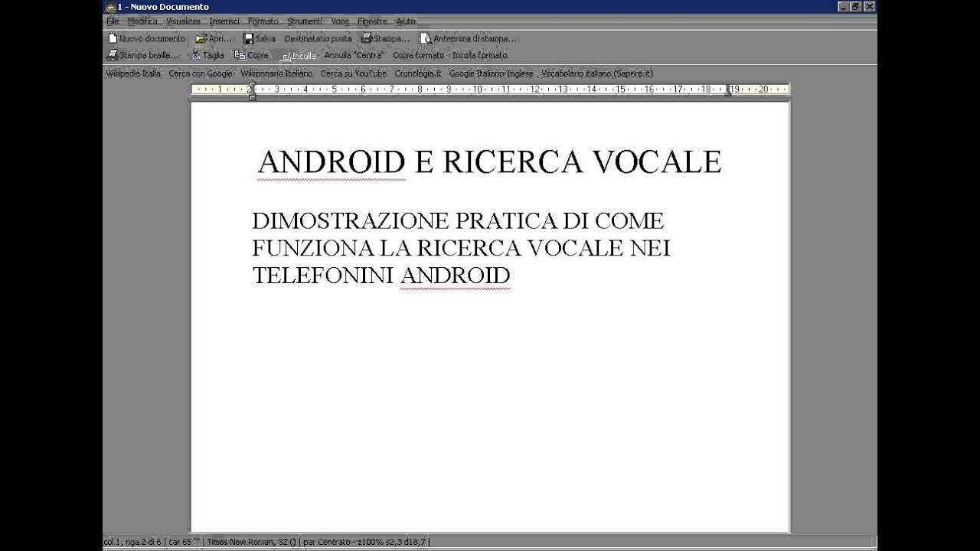Start Stampa braille printing

(x=143, y=55)
